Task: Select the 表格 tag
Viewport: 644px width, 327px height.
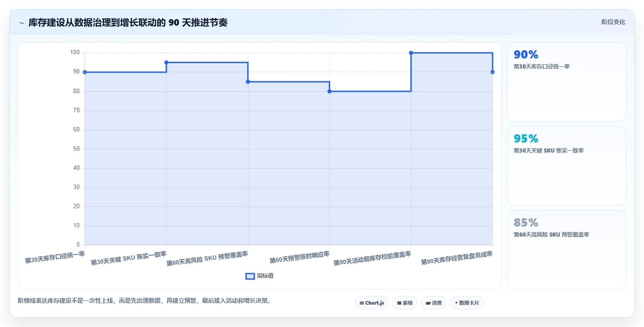Action: tap(405, 303)
